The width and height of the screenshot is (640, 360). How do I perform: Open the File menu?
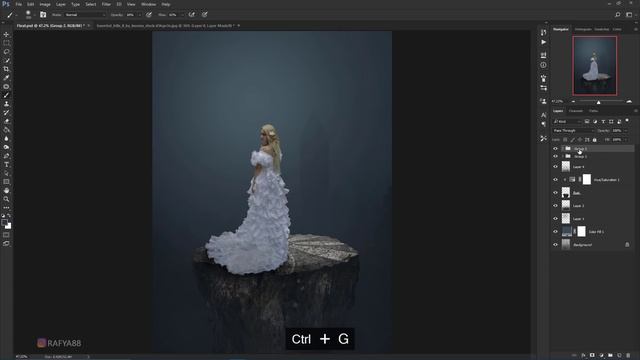click(18, 4)
